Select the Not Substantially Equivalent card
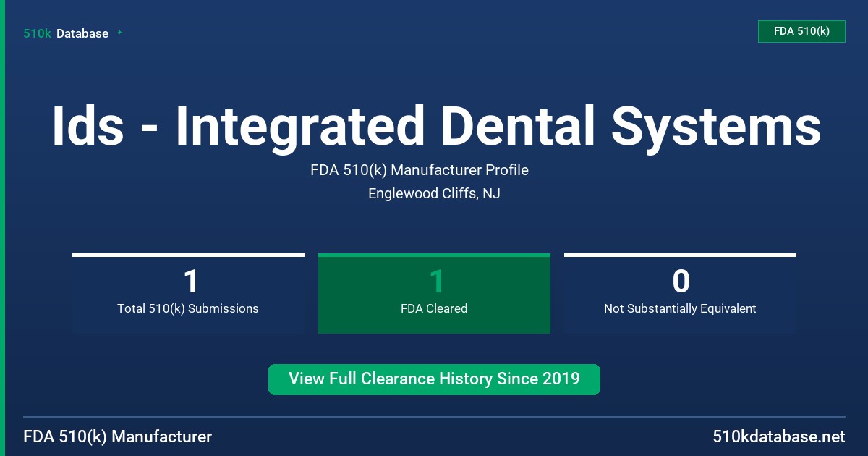Viewport: 868px width, 456px height. click(x=680, y=293)
